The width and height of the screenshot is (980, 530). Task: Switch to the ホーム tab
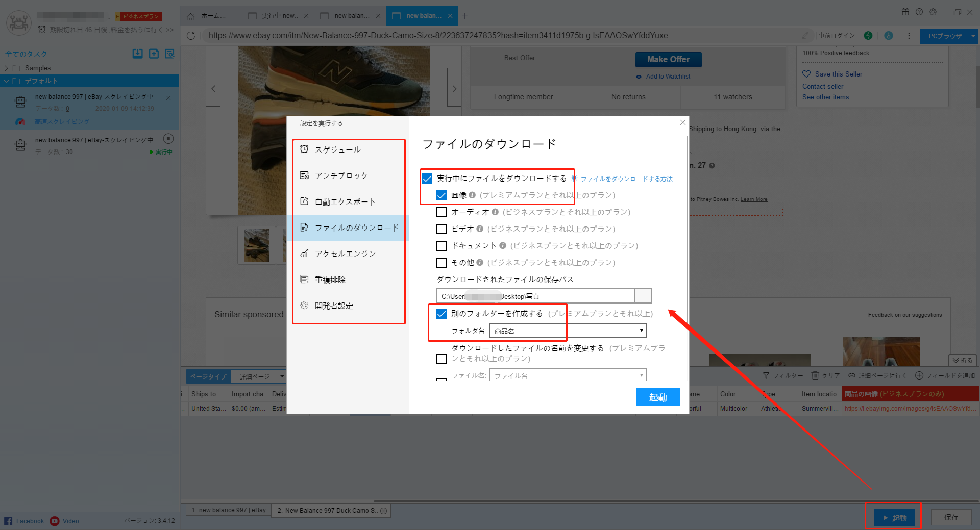point(208,16)
